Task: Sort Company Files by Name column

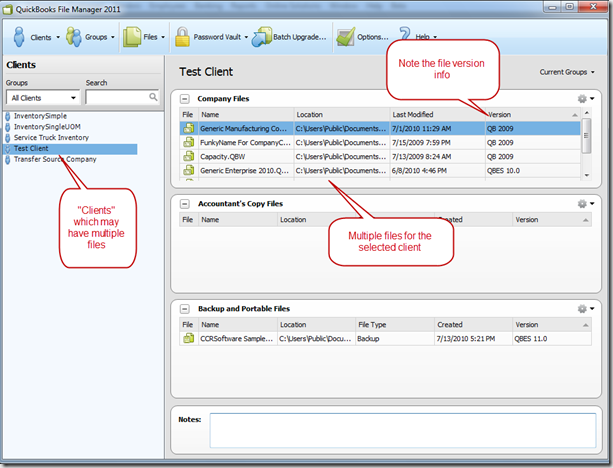Action: pos(246,115)
